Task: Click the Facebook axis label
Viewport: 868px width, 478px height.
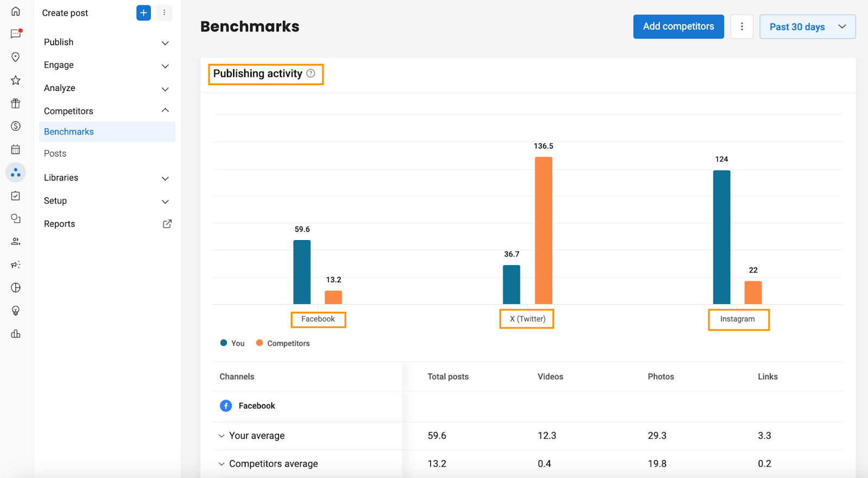Action: (318, 319)
